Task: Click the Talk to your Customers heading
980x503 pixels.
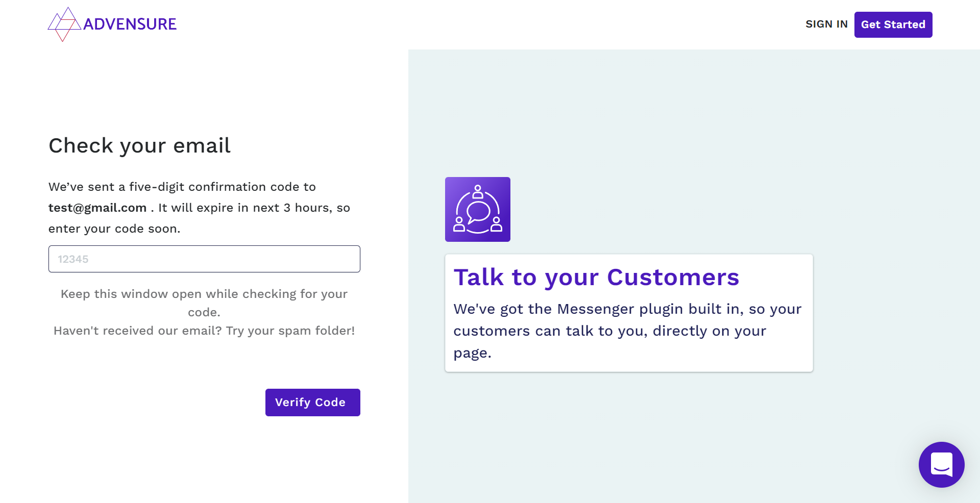Action: tap(596, 278)
